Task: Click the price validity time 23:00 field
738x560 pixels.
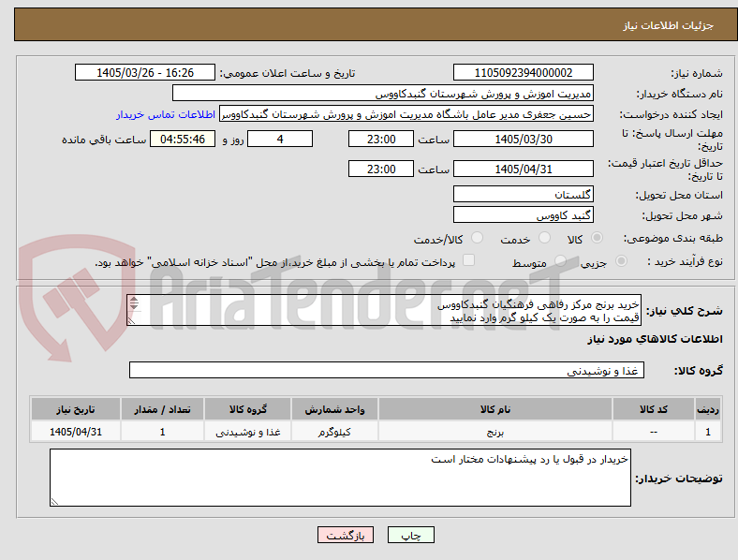Action: (381, 169)
